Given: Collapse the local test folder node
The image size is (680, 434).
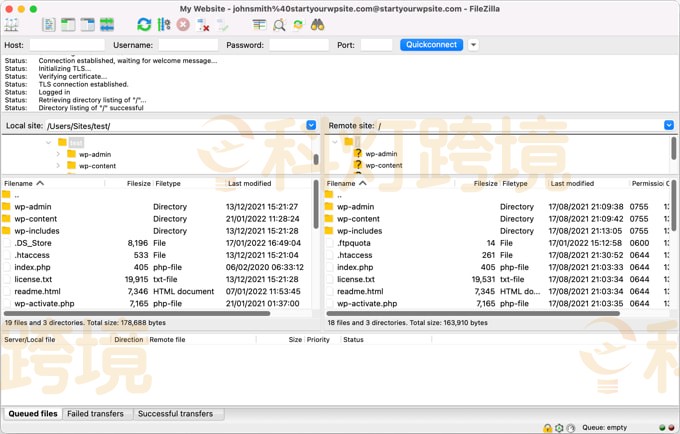Looking at the screenshot, I should point(49,142).
